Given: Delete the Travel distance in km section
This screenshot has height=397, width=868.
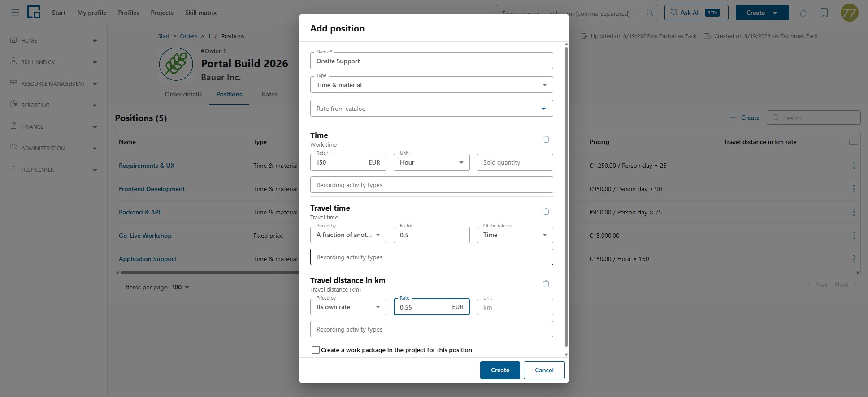Looking at the screenshot, I should tap(546, 284).
